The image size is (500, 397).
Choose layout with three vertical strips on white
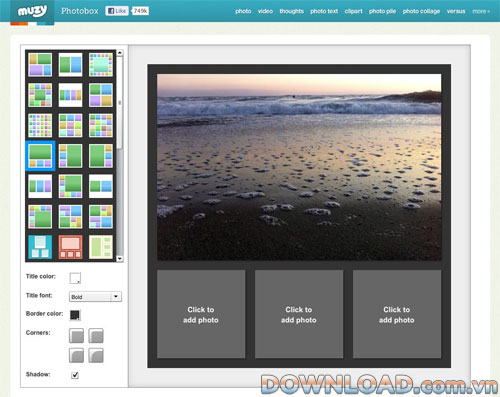pyautogui.click(x=40, y=186)
